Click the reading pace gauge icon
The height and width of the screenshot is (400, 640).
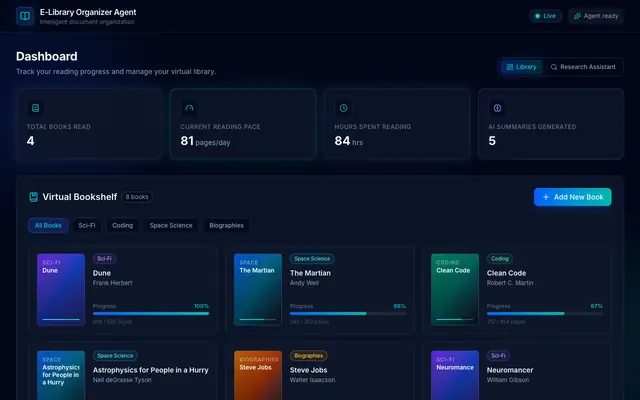point(189,108)
